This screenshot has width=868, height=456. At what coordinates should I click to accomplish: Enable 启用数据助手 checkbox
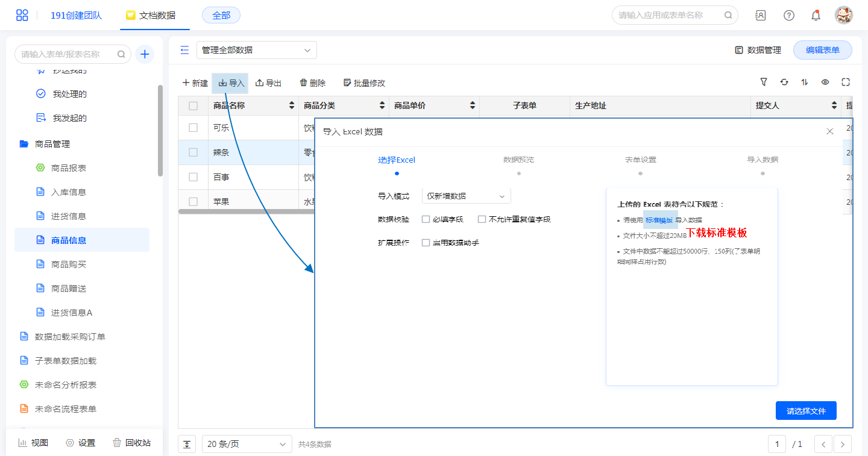point(426,243)
